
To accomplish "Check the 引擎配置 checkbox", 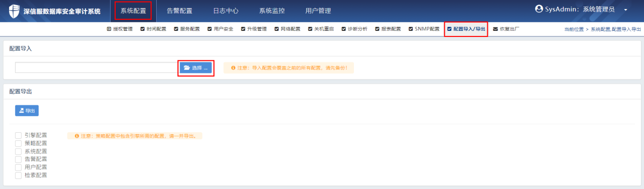I will (18, 135).
